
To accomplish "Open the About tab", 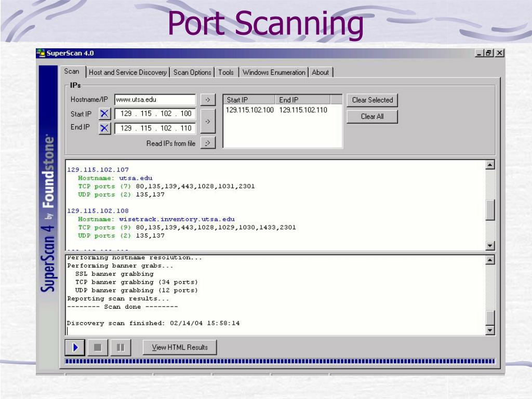I will 320,72.
